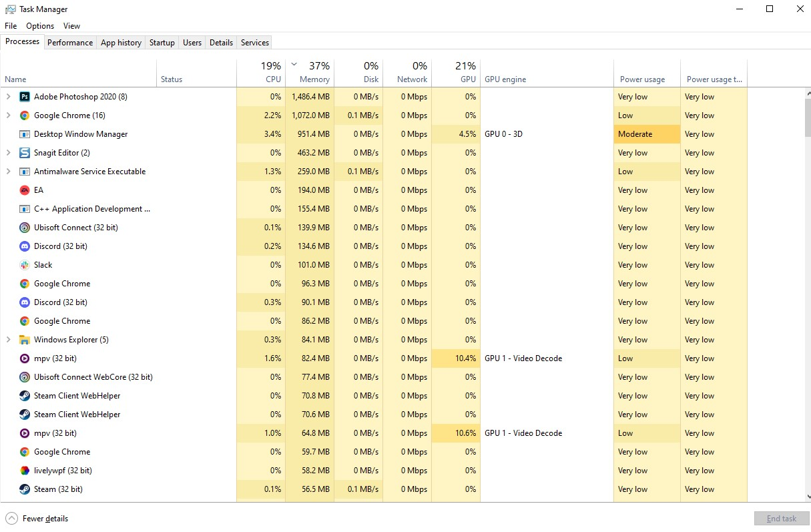Sort by the Status column header
This screenshot has height=532, width=811.
click(x=196, y=73)
